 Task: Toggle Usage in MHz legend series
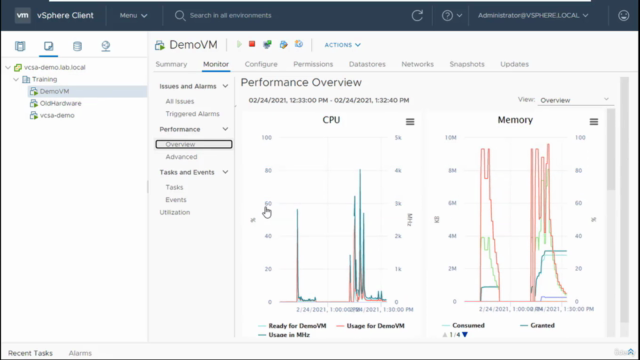pos(284,335)
